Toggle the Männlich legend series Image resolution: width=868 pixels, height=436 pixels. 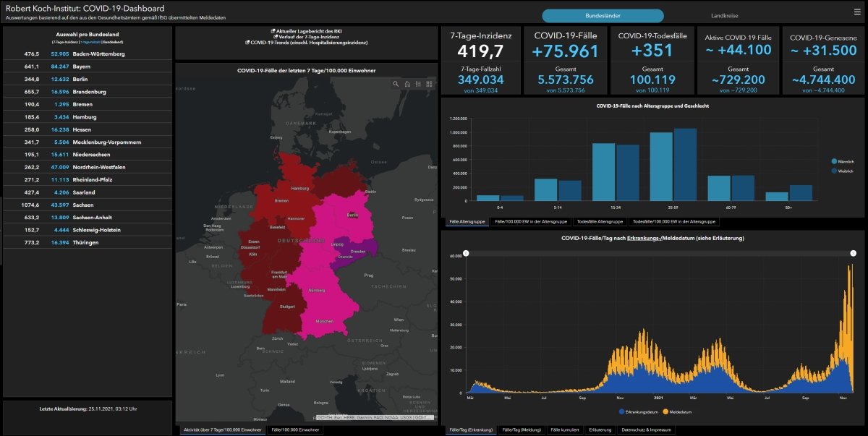coord(835,161)
